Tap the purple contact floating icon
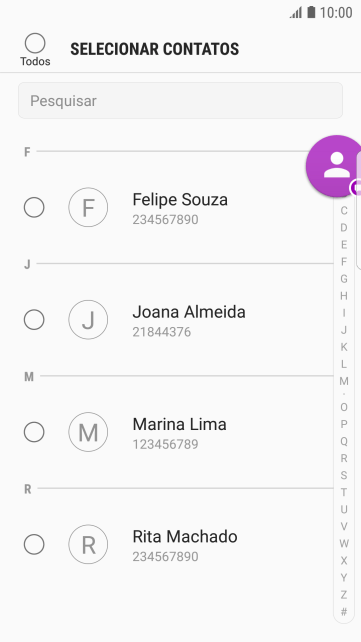The width and height of the screenshot is (361, 642). pyautogui.click(x=335, y=166)
